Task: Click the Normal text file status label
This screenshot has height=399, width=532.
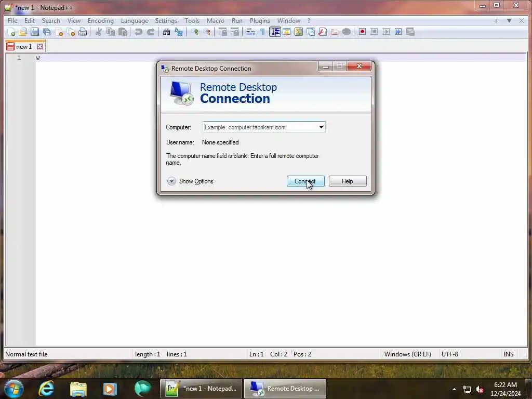Action: (26, 354)
